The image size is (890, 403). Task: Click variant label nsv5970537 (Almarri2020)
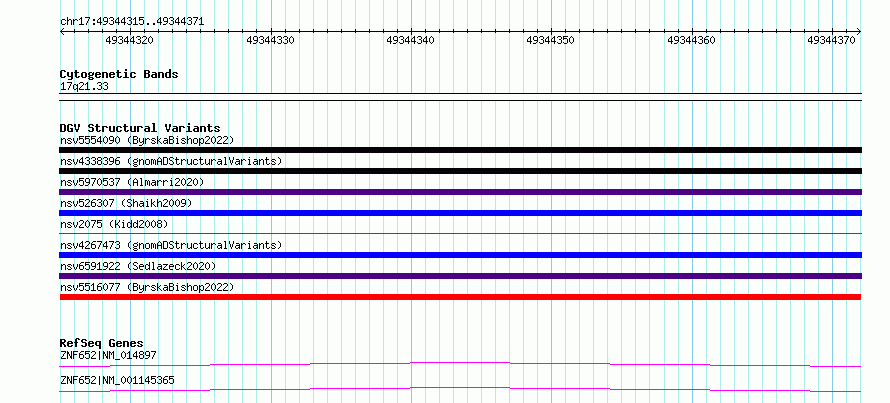tap(132, 182)
